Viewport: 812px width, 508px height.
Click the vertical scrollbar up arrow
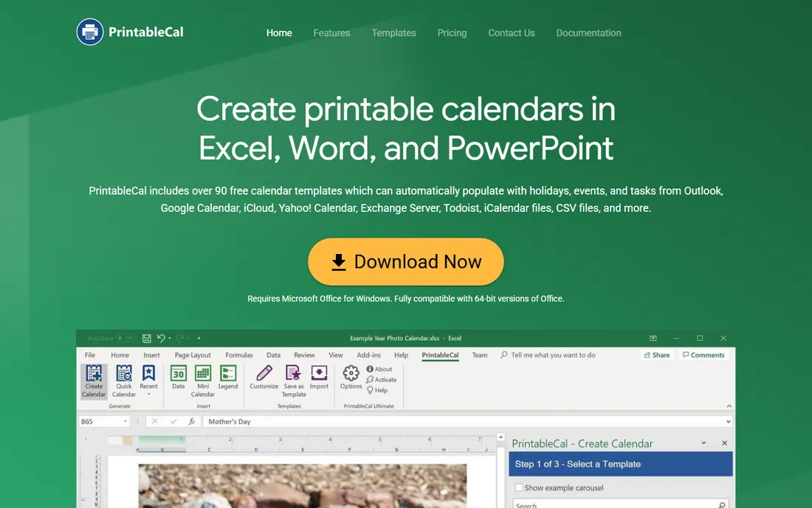(500, 438)
